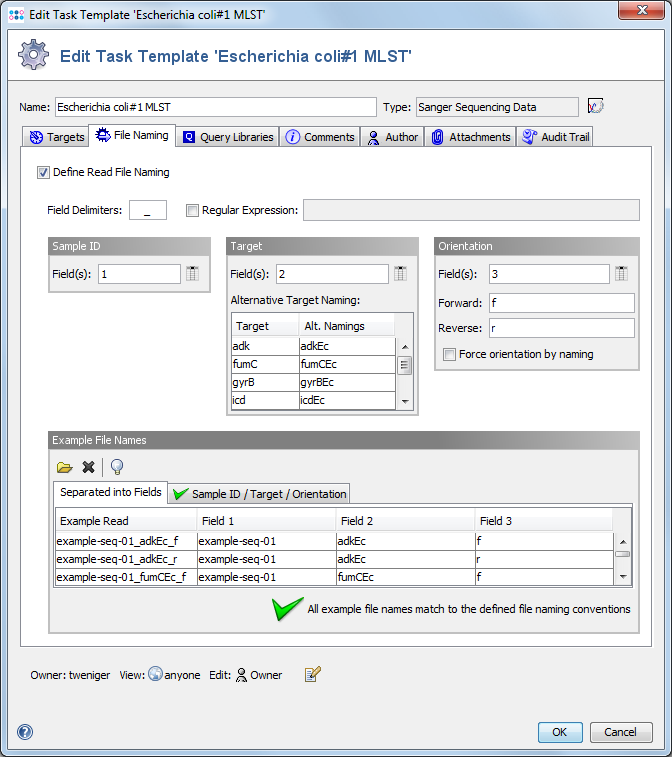Open field selector icon next to Orientation field
The height and width of the screenshot is (757, 672).
[622, 274]
